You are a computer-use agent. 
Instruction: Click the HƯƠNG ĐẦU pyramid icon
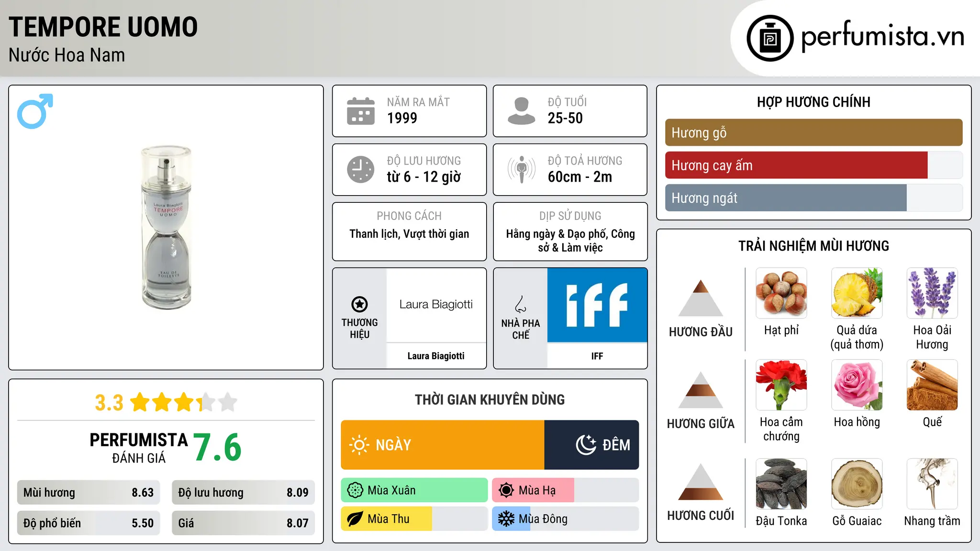pos(701,298)
